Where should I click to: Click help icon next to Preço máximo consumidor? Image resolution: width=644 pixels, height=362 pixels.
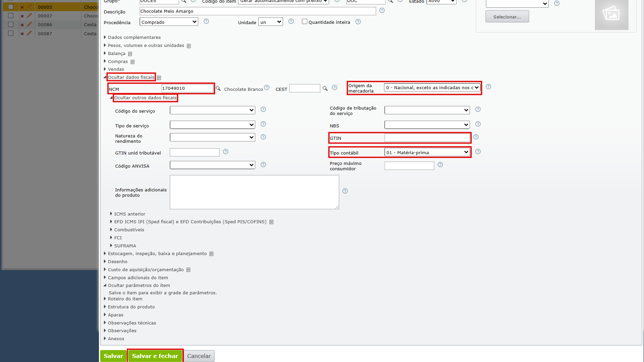(x=440, y=165)
